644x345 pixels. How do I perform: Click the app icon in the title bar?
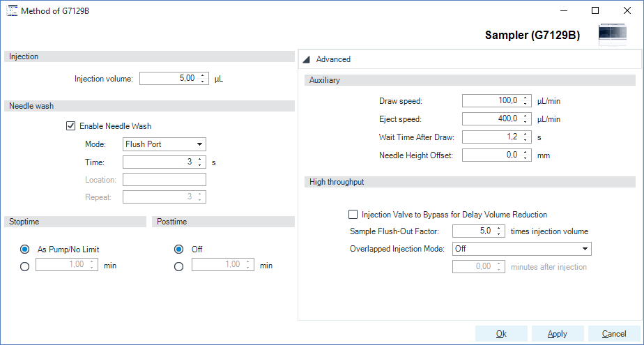point(12,10)
